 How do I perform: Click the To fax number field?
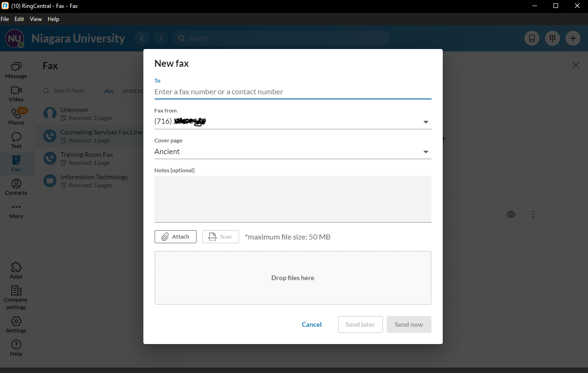pyautogui.click(x=293, y=92)
